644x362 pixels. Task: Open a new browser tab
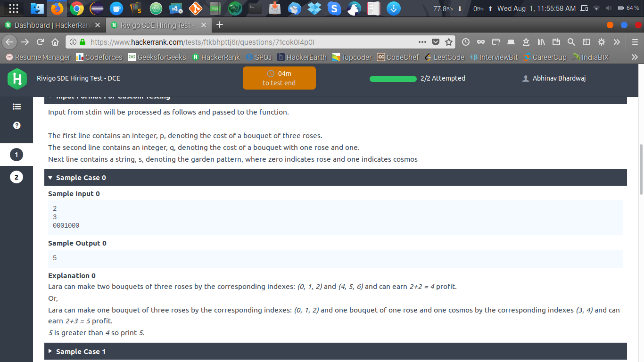coord(219,25)
